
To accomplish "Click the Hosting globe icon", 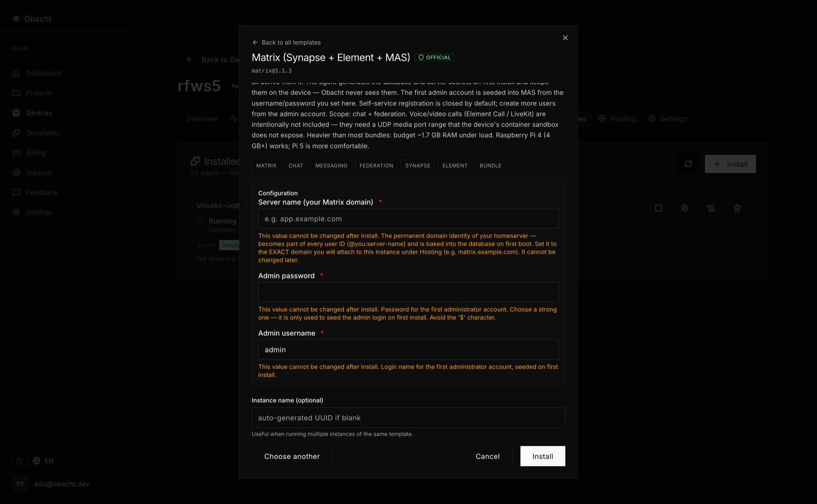I will [602, 119].
